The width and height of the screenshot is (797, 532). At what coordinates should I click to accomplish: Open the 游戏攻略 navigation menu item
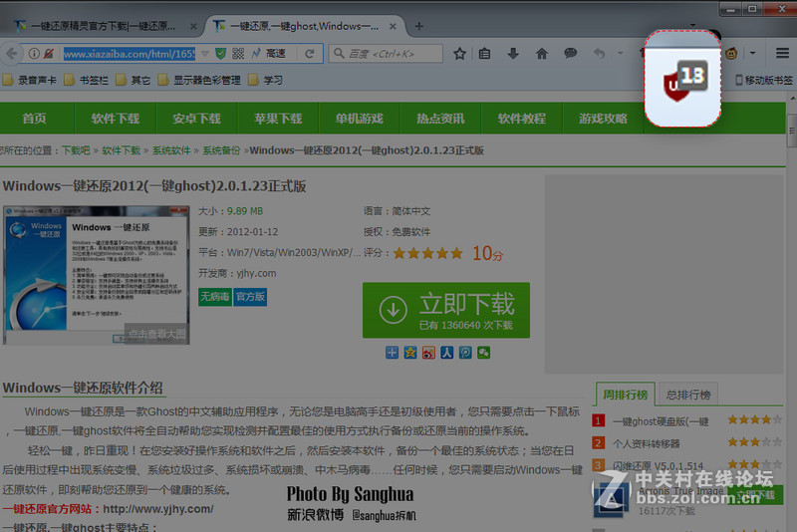(x=604, y=119)
